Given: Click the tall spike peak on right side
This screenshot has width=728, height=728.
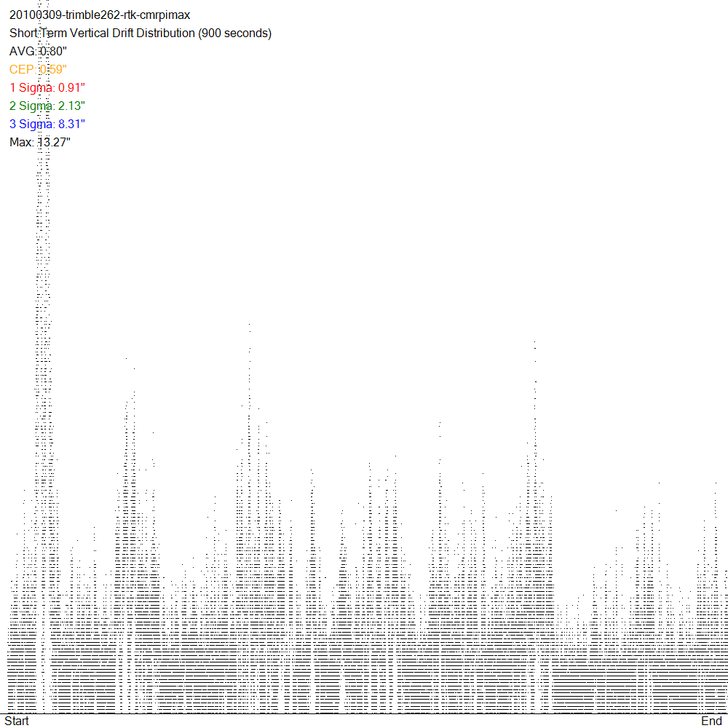Looking at the screenshot, I should click(535, 342).
